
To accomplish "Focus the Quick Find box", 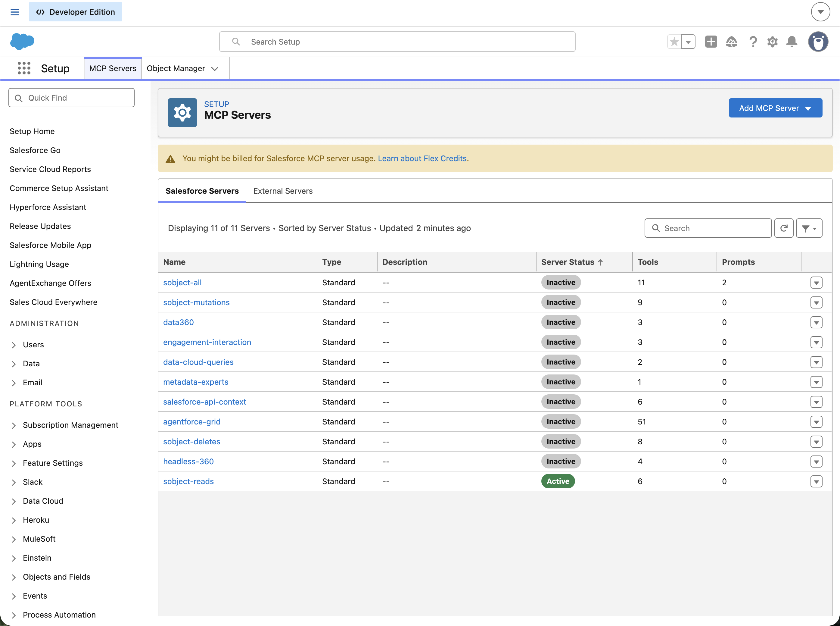I will 72,98.
